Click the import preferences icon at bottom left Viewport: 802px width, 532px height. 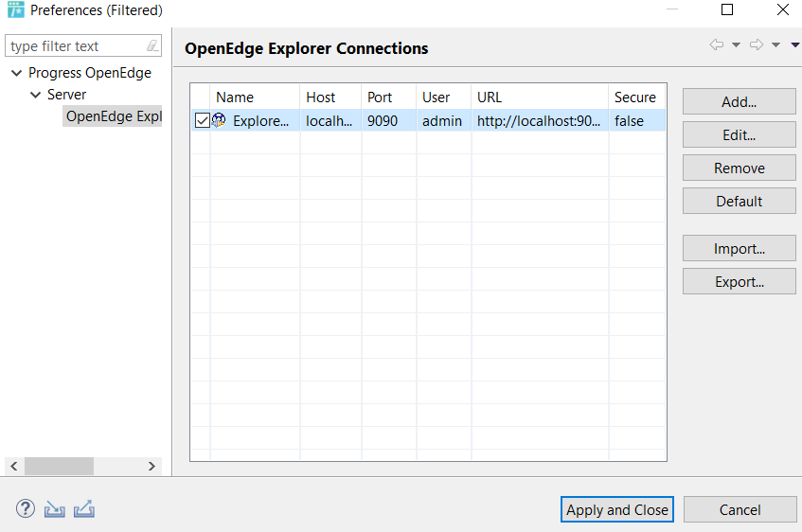click(55, 509)
